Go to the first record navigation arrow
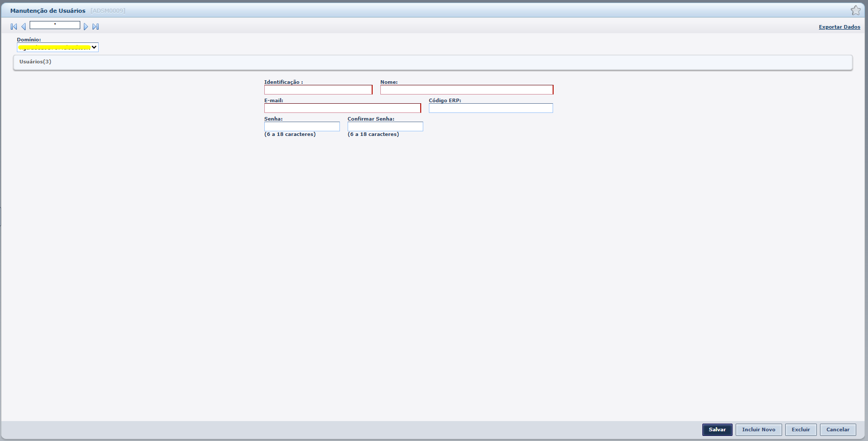Image resolution: width=868 pixels, height=441 pixels. coord(14,27)
